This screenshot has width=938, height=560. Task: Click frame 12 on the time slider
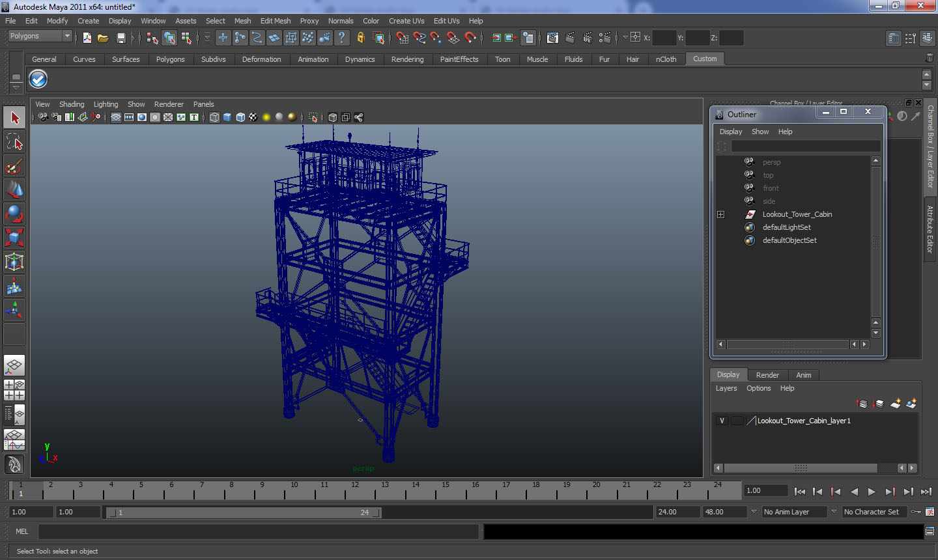coord(354,490)
